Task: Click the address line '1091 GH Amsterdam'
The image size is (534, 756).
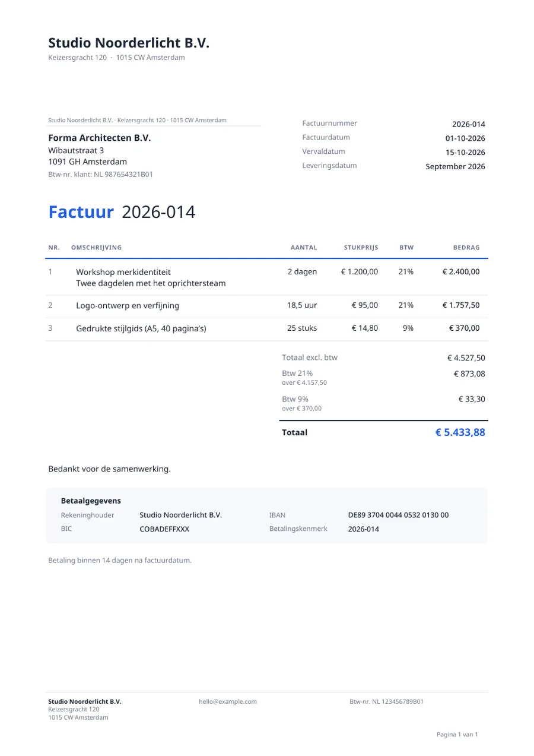Action: point(87,162)
